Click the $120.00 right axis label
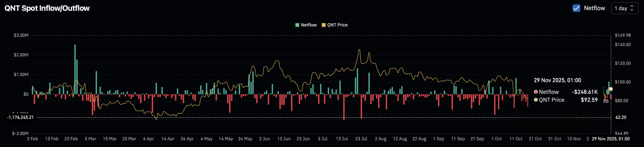 (x=623, y=63)
